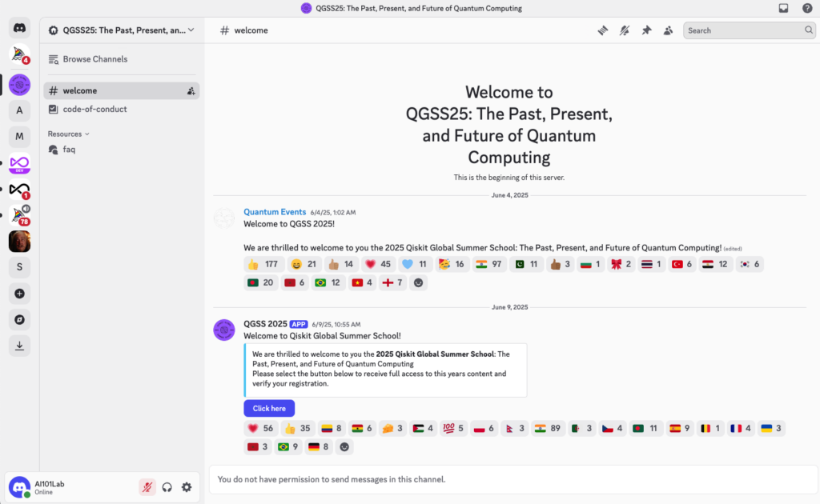The width and height of the screenshot is (820, 504).
Task: Select the purple QGSS25 server icon
Action: (x=19, y=85)
